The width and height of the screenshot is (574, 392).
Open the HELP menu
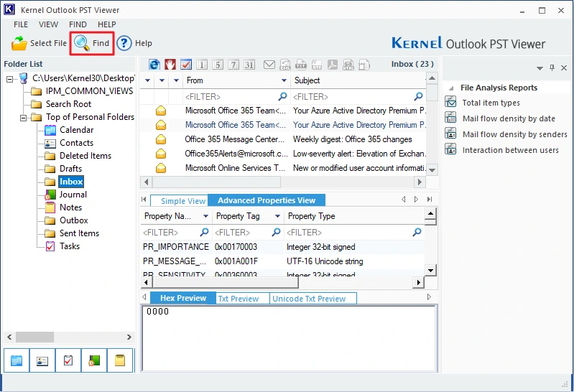point(107,24)
